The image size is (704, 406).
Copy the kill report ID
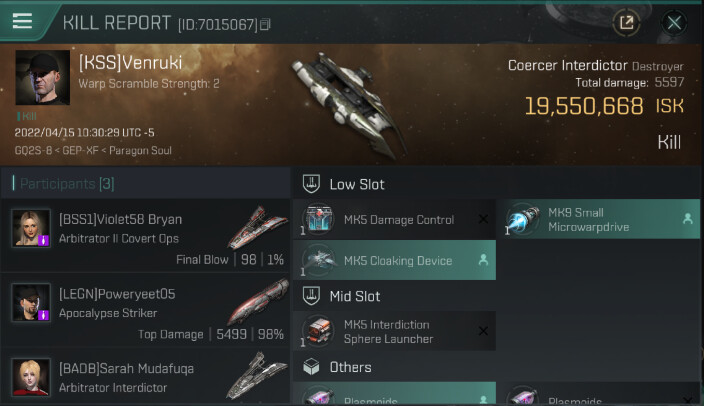point(265,24)
